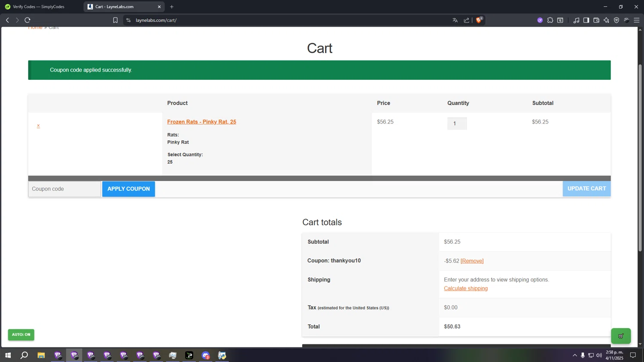Open site information icon beside URL
Viewport: 644px width, 362px height.
point(128,20)
